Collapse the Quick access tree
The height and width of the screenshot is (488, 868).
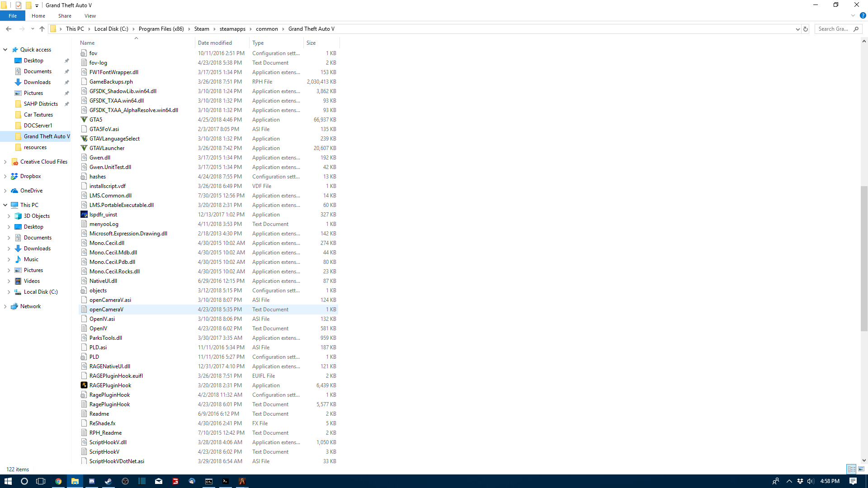[x=5, y=50]
